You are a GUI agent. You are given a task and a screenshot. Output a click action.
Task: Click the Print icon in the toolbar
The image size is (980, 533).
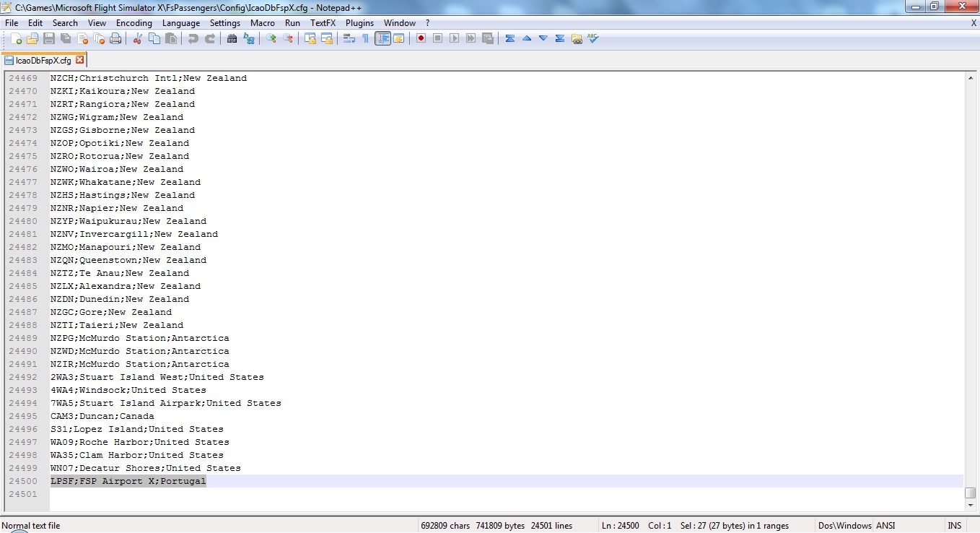pyautogui.click(x=115, y=38)
